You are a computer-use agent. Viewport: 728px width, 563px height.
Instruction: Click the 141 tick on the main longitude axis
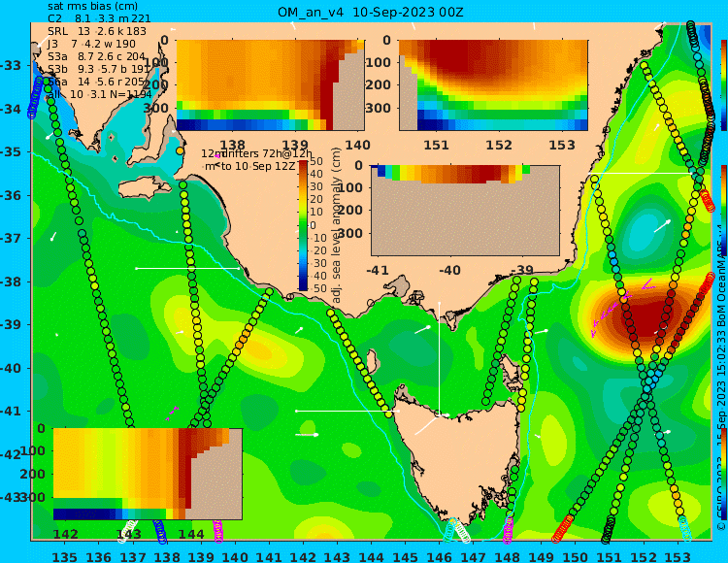point(269,556)
